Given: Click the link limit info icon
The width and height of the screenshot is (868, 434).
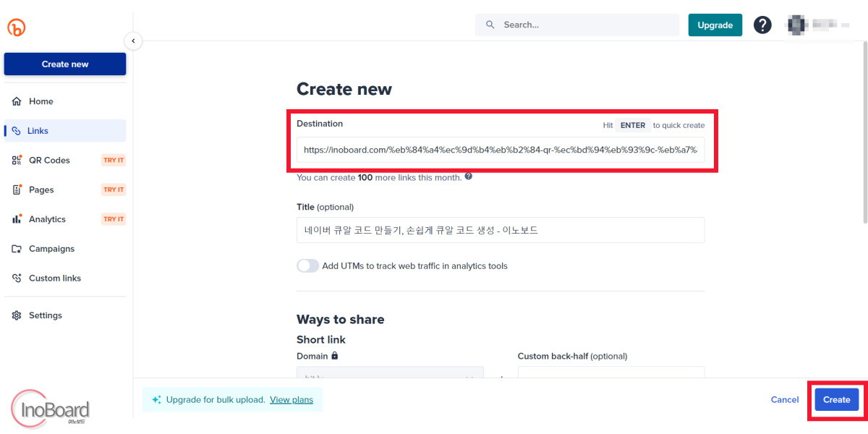Looking at the screenshot, I should point(469,176).
